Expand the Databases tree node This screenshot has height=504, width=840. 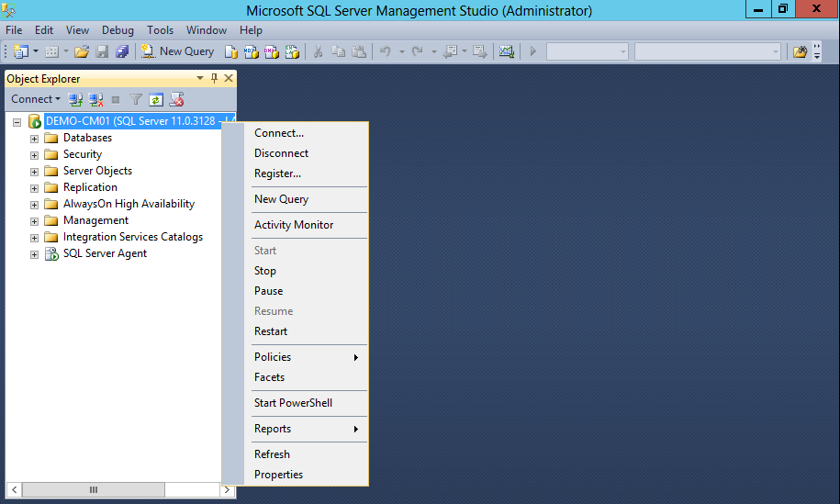click(x=35, y=139)
